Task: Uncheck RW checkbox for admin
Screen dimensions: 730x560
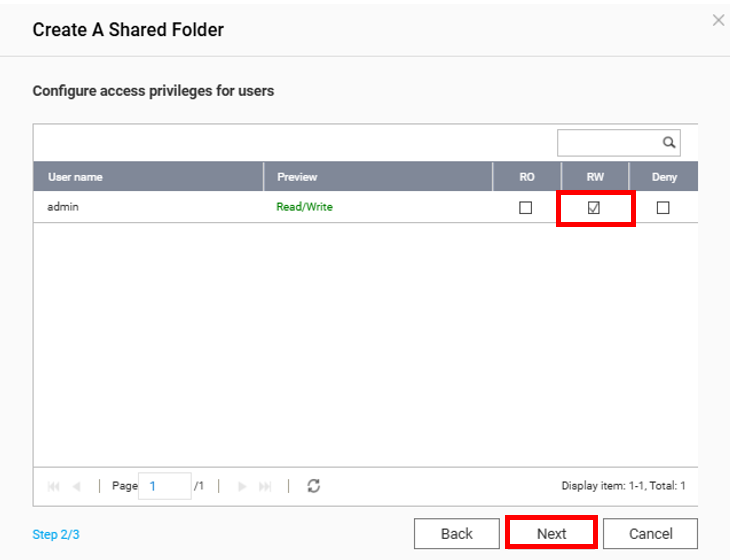Action: [594, 208]
